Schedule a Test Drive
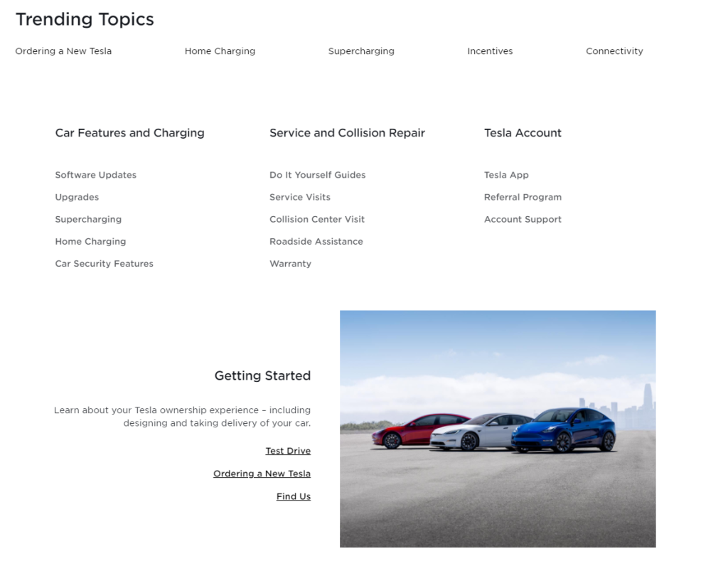Viewport: 728px width, 566px height. pyautogui.click(x=288, y=450)
